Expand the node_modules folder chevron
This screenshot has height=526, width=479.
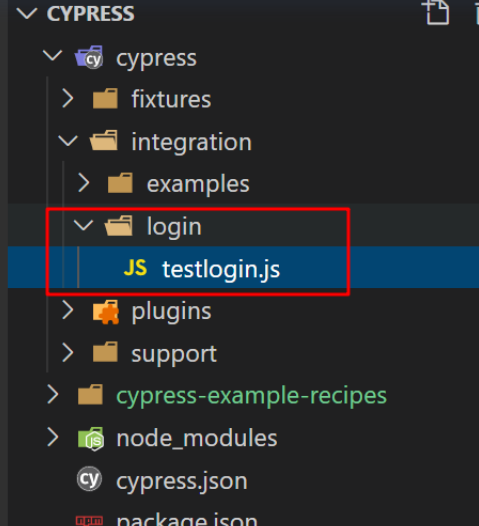click(x=53, y=437)
